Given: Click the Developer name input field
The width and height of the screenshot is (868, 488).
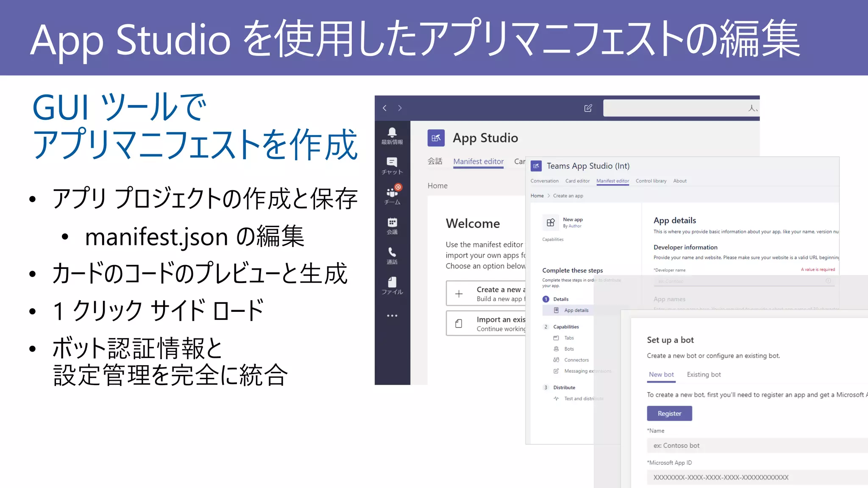Looking at the screenshot, I should (x=744, y=281).
